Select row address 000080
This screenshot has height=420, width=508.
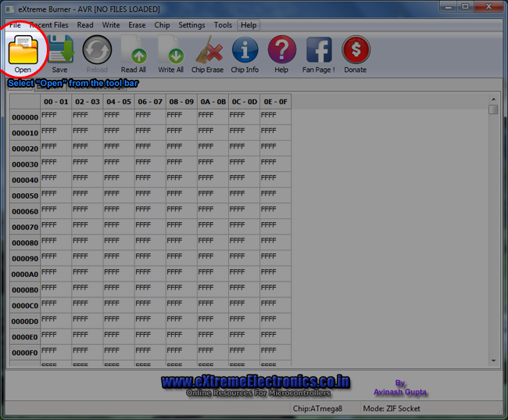pos(25,243)
